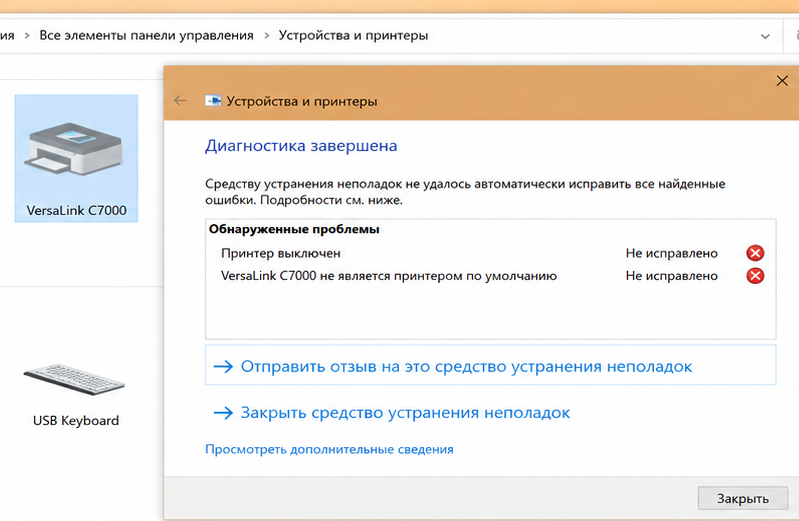
Task: Expand chevron before Все элементы панели управления
Action: tap(27, 36)
